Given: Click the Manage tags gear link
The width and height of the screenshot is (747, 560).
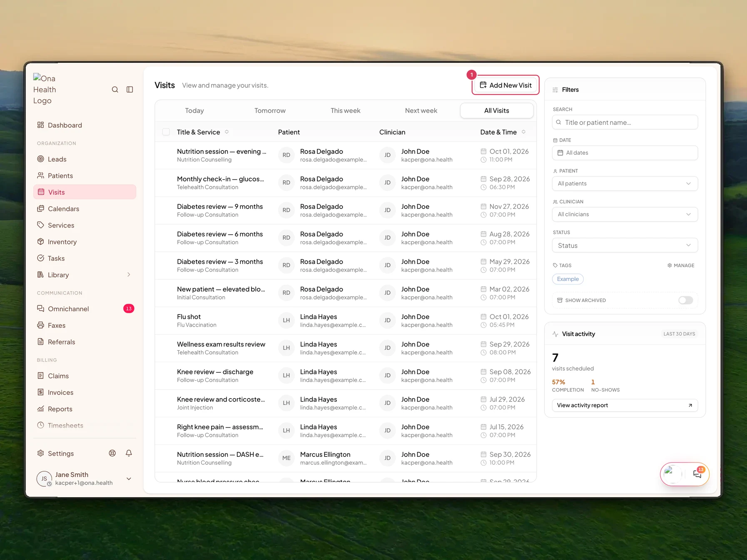Looking at the screenshot, I should (681, 265).
